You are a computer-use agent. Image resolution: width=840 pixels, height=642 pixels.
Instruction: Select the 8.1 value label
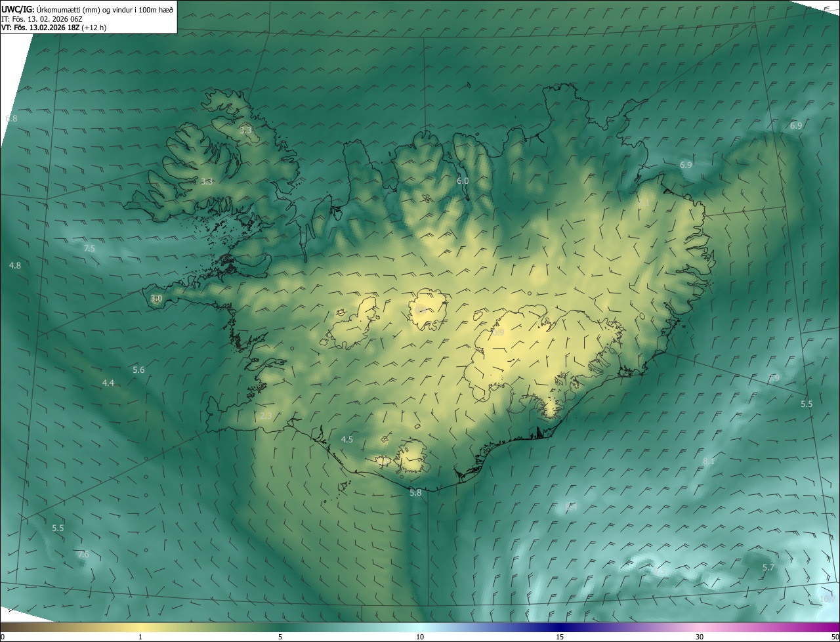pyautogui.click(x=709, y=462)
